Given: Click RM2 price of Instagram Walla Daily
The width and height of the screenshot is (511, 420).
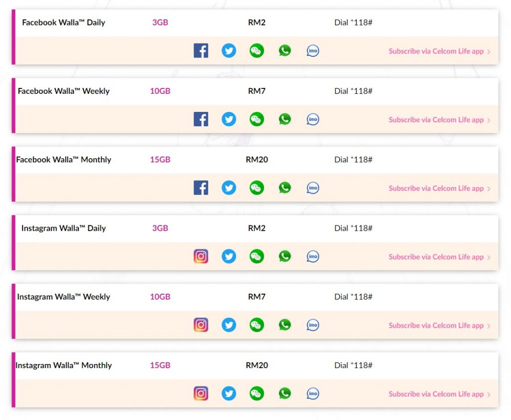Looking at the screenshot, I should click(x=257, y=228).
